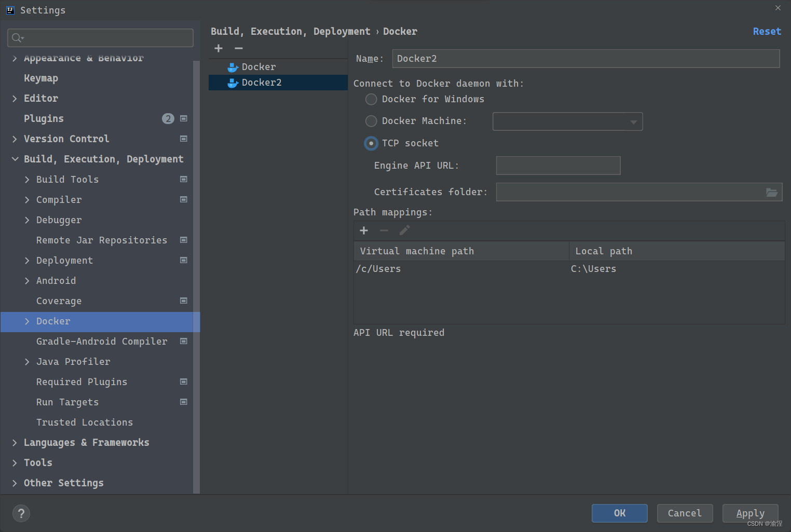This screenshot has height=532, width=791.
Task: Click the search magnifier icon in settings
Action: click(x=18, y=38)
